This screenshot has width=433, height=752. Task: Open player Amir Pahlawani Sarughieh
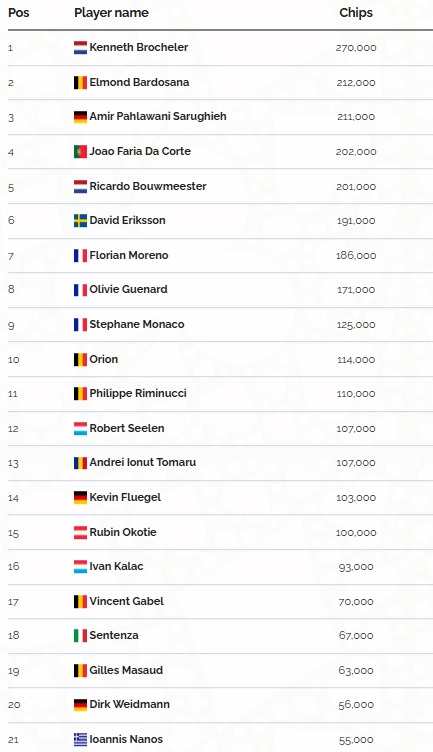pyautogui.click(x=158, y=116)
